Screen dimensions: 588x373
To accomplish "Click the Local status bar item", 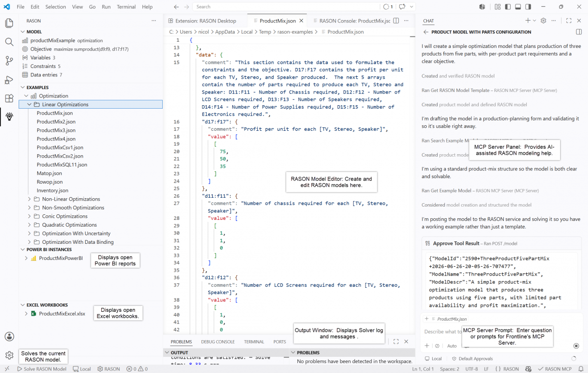I will click(81, 369).
